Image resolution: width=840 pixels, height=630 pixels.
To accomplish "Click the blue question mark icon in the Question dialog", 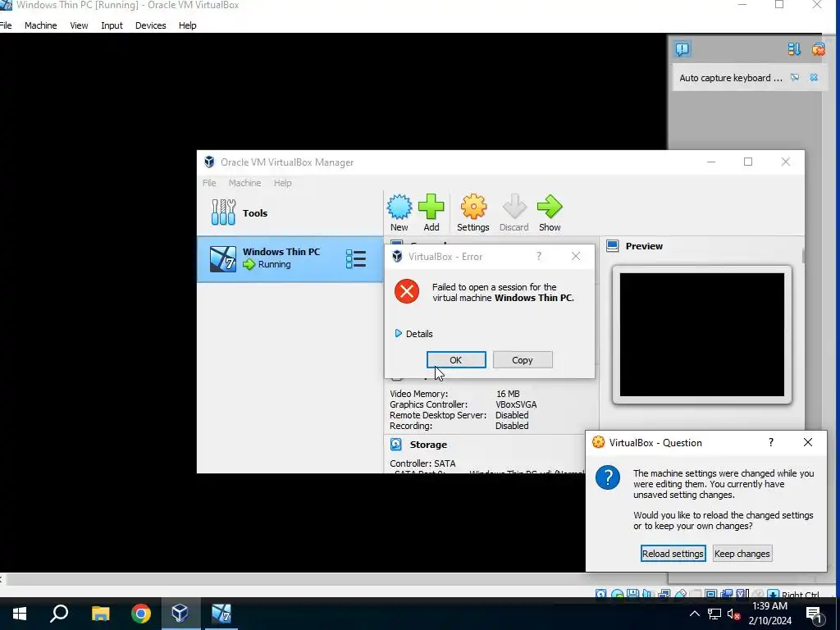I will (x=608, y=477).
